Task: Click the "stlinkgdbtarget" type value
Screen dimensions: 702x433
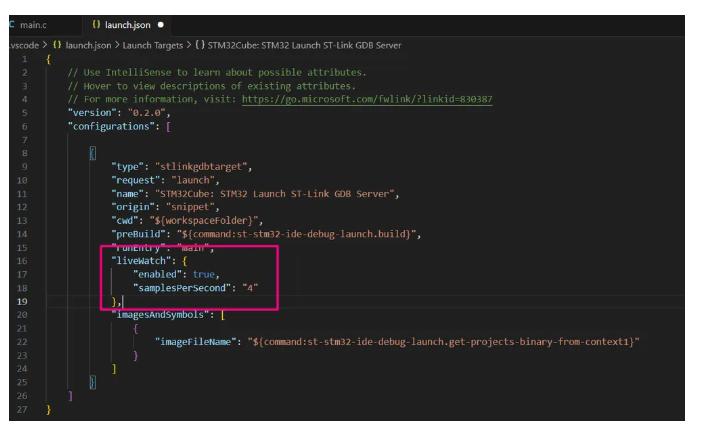Action: pyautogui.click(x=201, y=167)
